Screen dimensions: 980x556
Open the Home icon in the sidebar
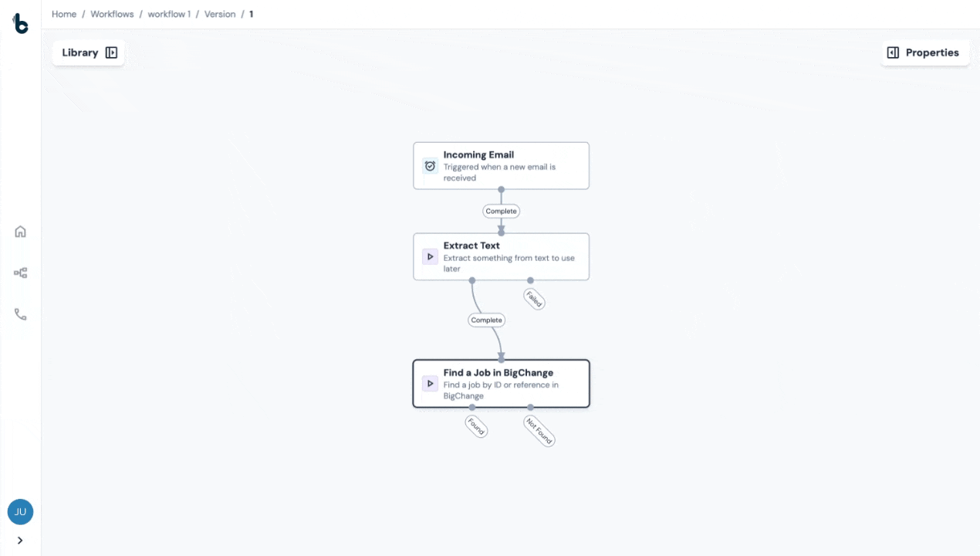click(21, 232)
